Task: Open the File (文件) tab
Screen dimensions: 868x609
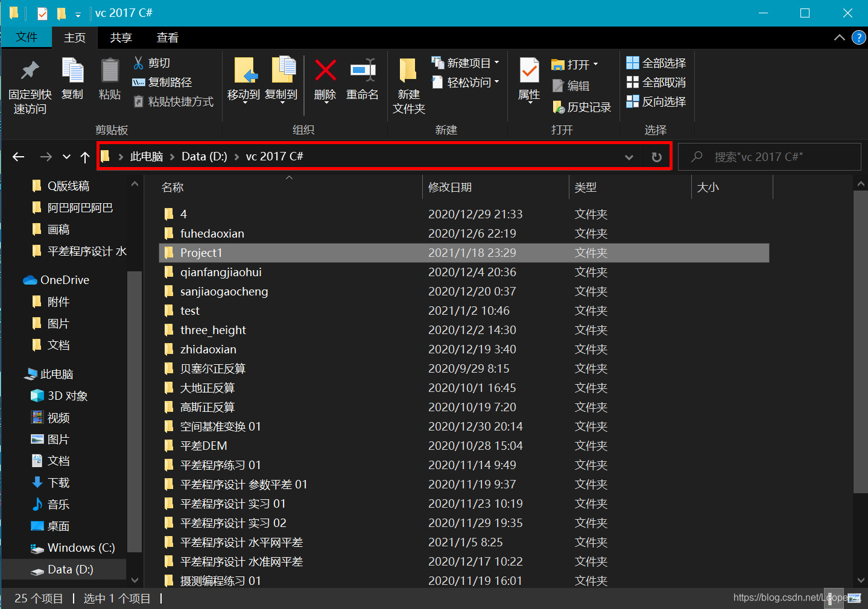Action: 27,37
